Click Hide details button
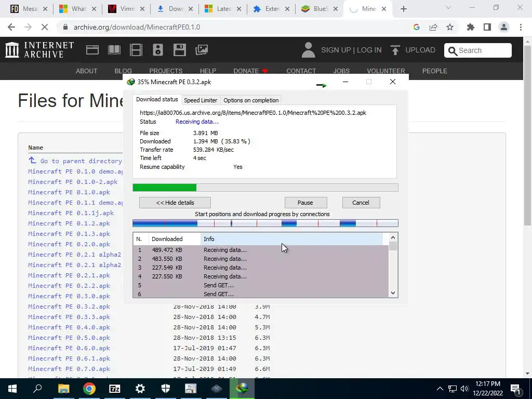This screenshot has height=399, width=532. 175,203
